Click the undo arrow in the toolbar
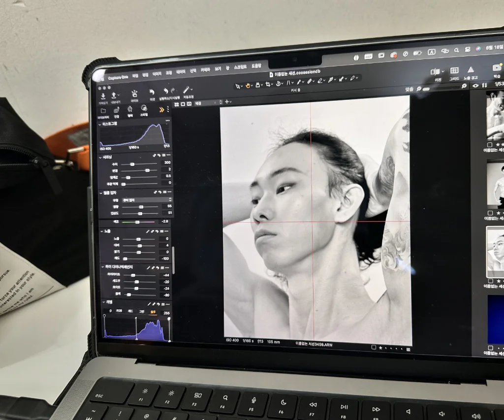504x420 pixels. coord(165,91)
